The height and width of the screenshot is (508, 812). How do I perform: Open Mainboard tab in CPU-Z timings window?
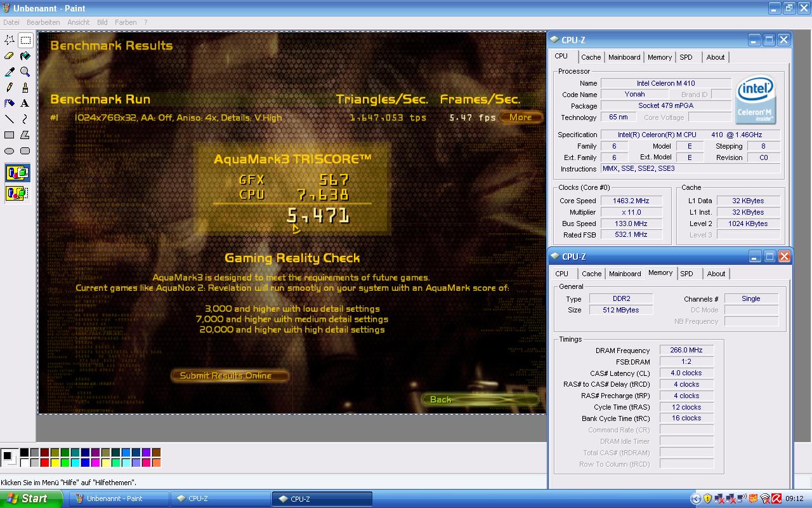625,274
